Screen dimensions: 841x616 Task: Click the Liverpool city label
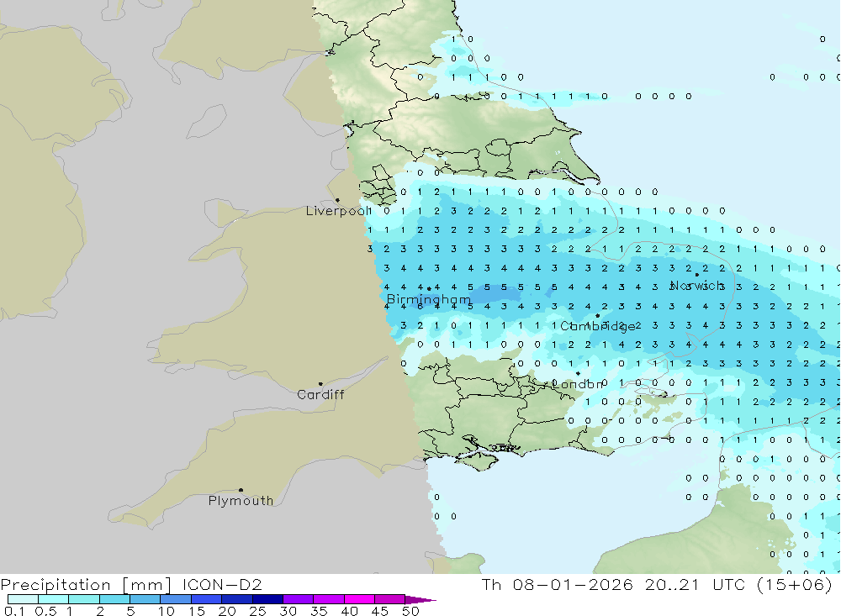pyautogui.click(x=338, y=211)
